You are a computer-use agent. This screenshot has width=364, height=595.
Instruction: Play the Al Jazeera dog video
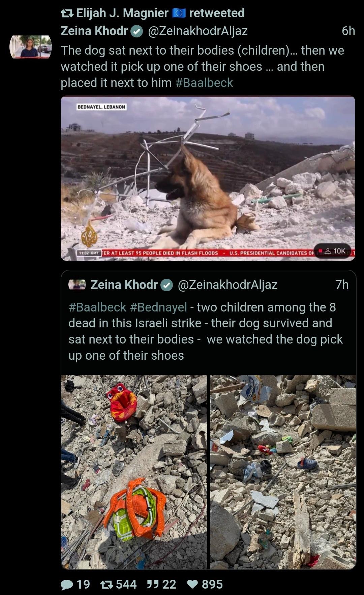coord(208,178)
